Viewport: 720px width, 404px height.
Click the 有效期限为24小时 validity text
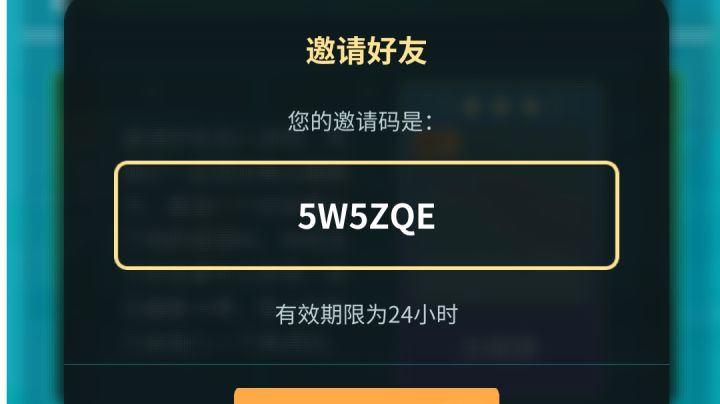point(366,315)
